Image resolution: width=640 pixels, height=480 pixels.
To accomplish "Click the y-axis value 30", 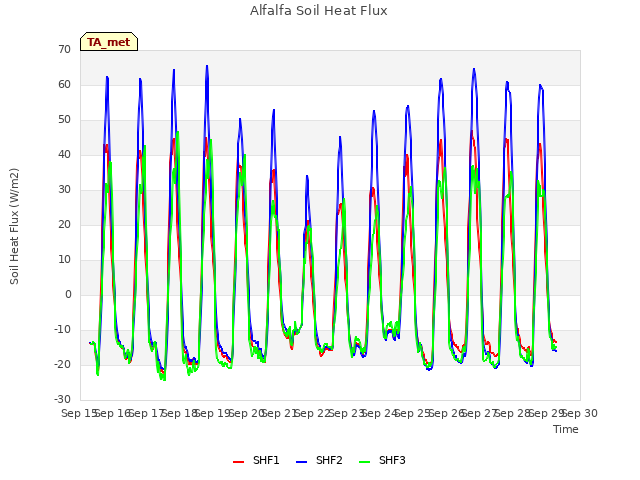I will point(64,190).
